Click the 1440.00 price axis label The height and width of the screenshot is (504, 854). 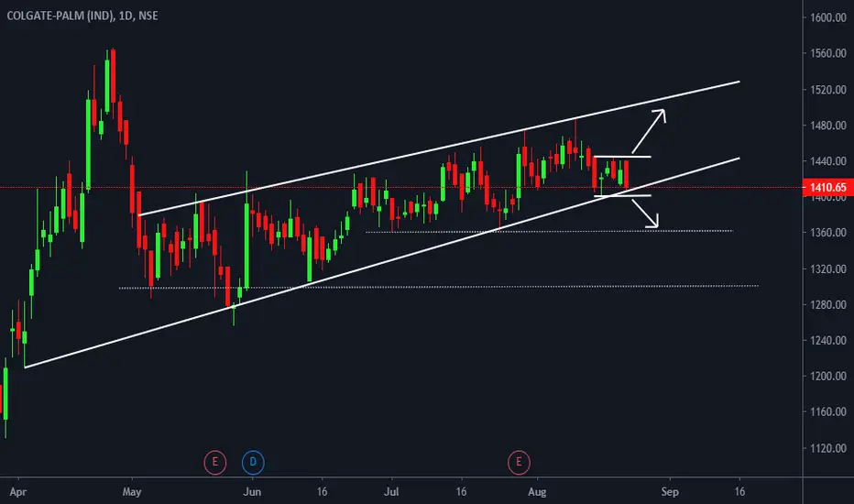click(x=827, y=161)
